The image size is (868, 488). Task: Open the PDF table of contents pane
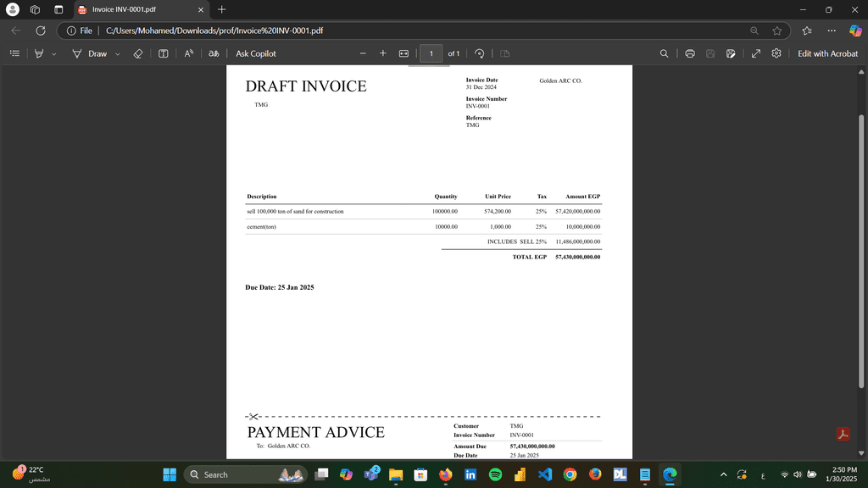15,53
